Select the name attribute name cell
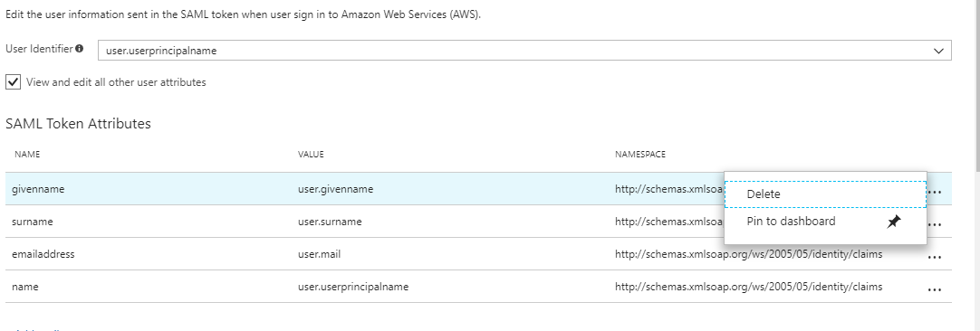Image resolution: width=980 pixels, height=331 pixels. click(x=25, y=287)
